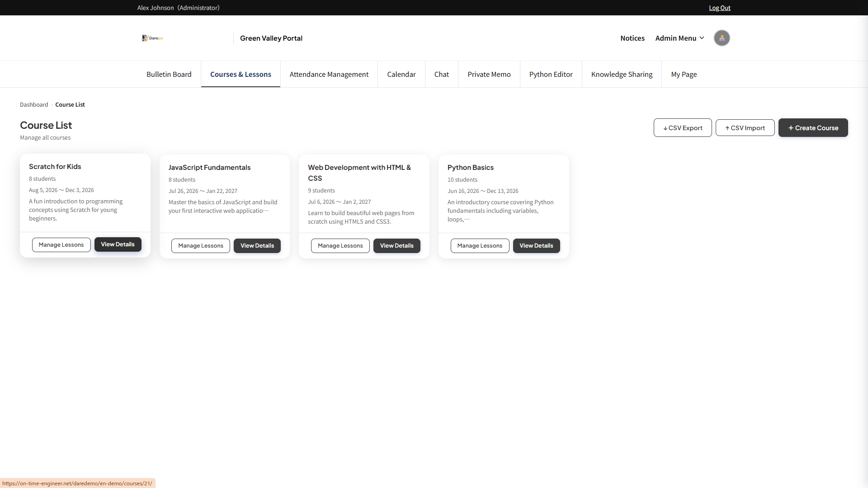Image resolution: width=868 pixels, height=488 pixels.
Task: Open the Chat tab
Action: point(442,74)
